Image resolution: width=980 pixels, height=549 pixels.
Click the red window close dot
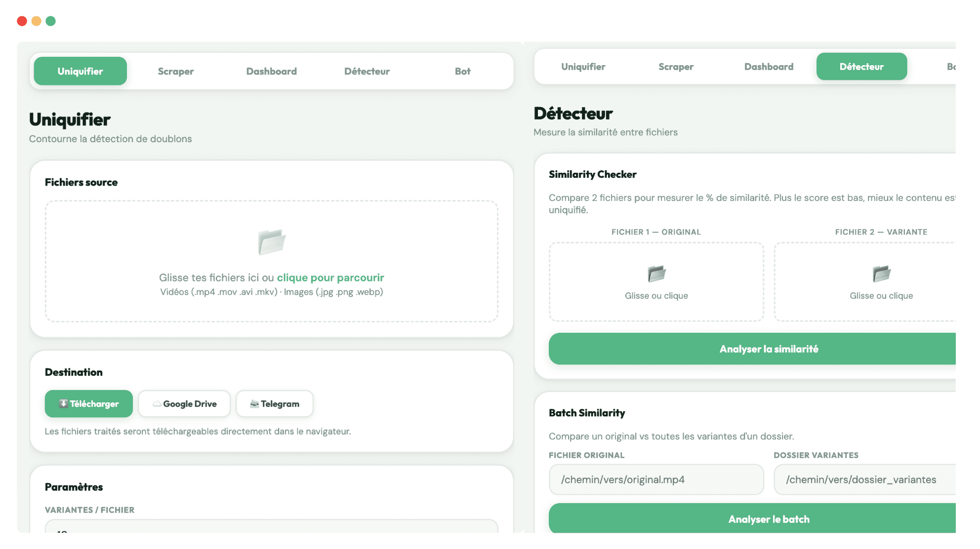point(22,21)
